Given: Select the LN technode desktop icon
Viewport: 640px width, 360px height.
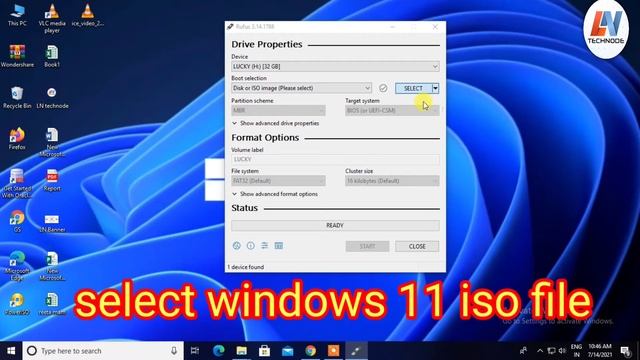Looking at the screenshot, I should pyautogui.click(x=52, y=98).
